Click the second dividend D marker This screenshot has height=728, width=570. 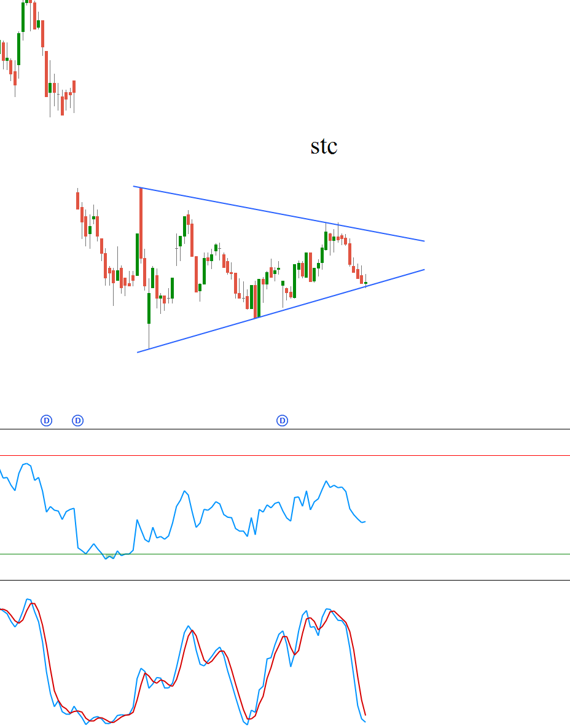click(x=78, y=421)
